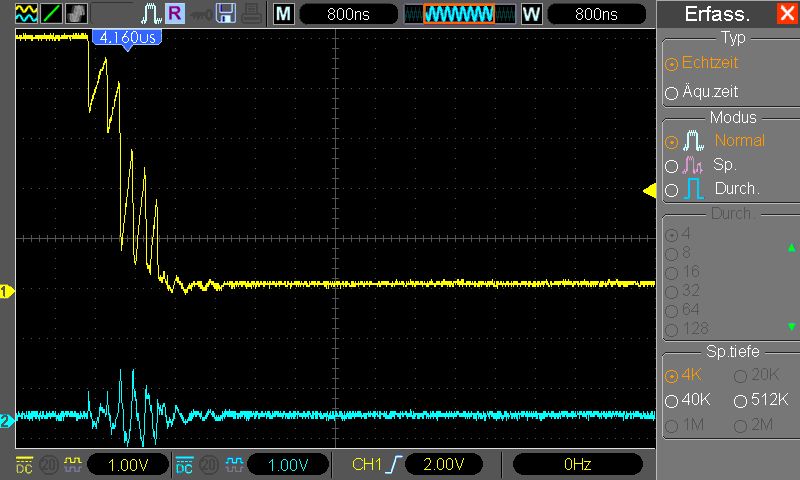Screen dimensions: 800x480
Task: Save waveform with floppy disk icon
Action: pyautogui.click(x=226, y=14)
